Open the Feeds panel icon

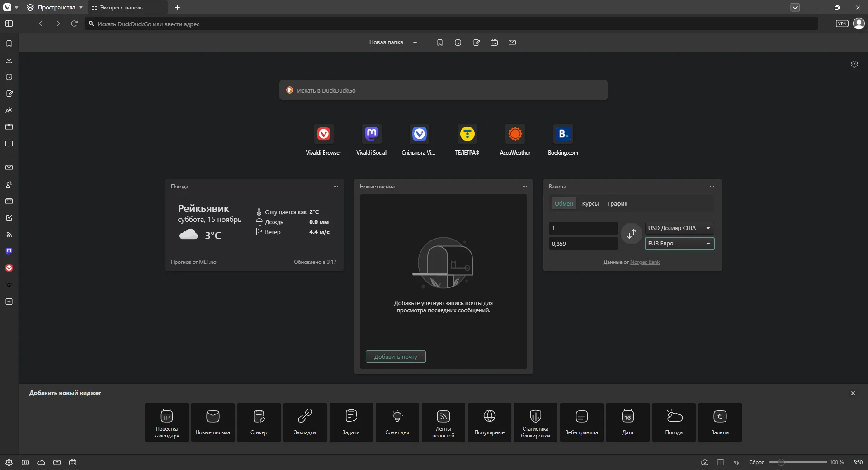click(9, 235)
